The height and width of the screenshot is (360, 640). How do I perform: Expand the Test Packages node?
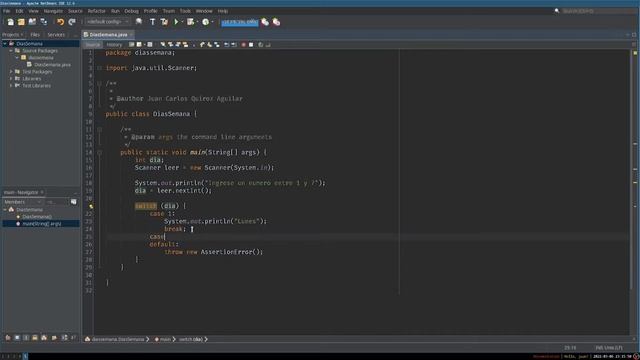(11, 72)
